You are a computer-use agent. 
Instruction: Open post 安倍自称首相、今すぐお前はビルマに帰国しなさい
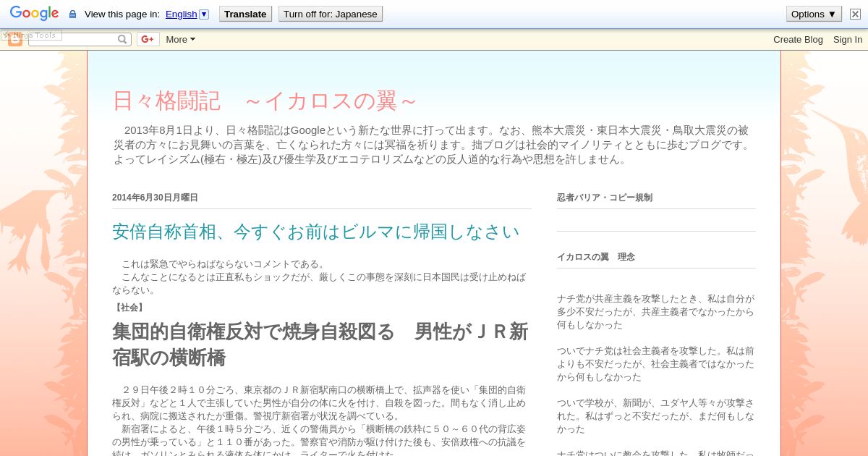pyautogui.click(x=315, y=232)
